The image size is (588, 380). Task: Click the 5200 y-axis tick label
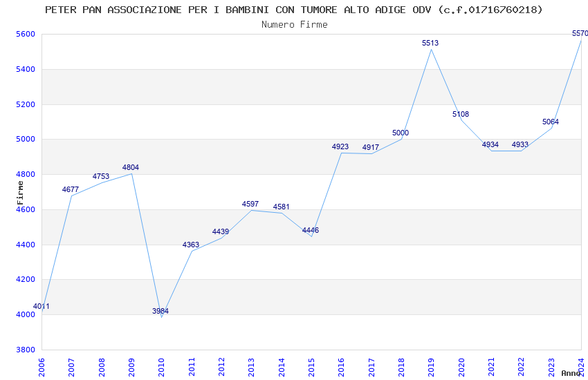point(26,104)
